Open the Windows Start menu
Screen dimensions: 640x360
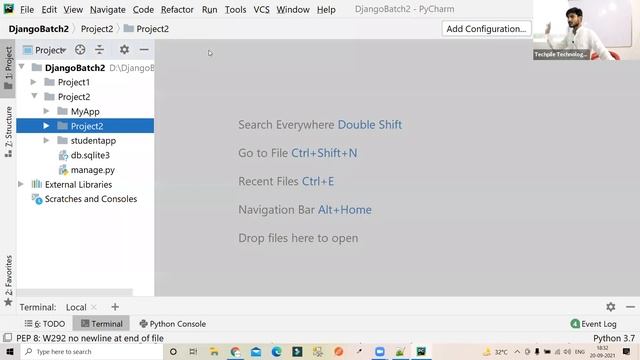pyautogui.click(x=9, y=351)
